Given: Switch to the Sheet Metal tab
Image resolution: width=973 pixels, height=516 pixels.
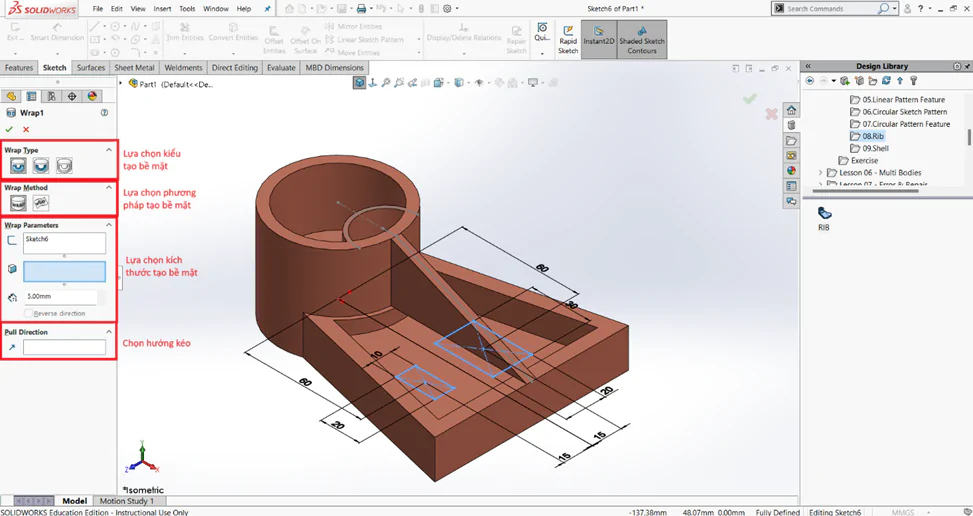Looking at the screenshot, I should point(135,68).
